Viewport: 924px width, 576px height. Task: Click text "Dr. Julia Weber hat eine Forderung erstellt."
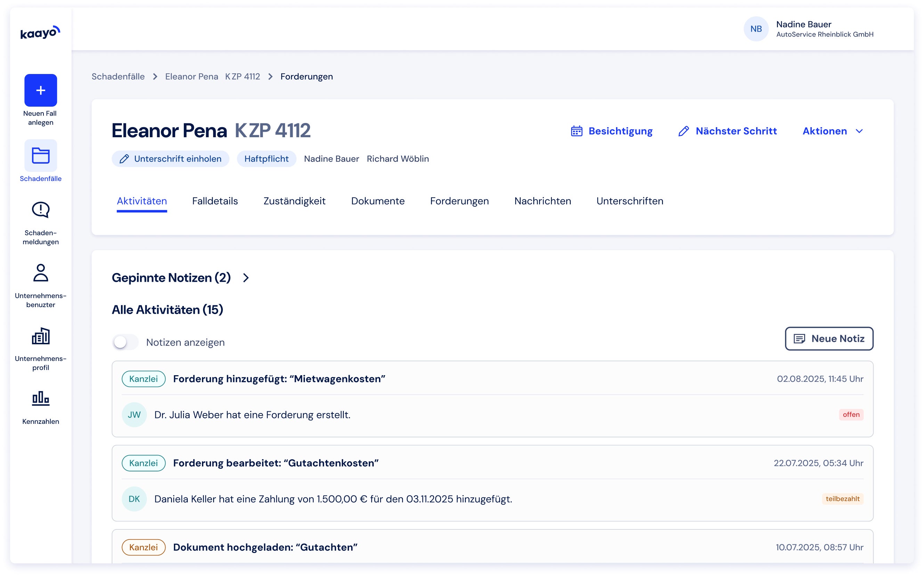point(252,415)
